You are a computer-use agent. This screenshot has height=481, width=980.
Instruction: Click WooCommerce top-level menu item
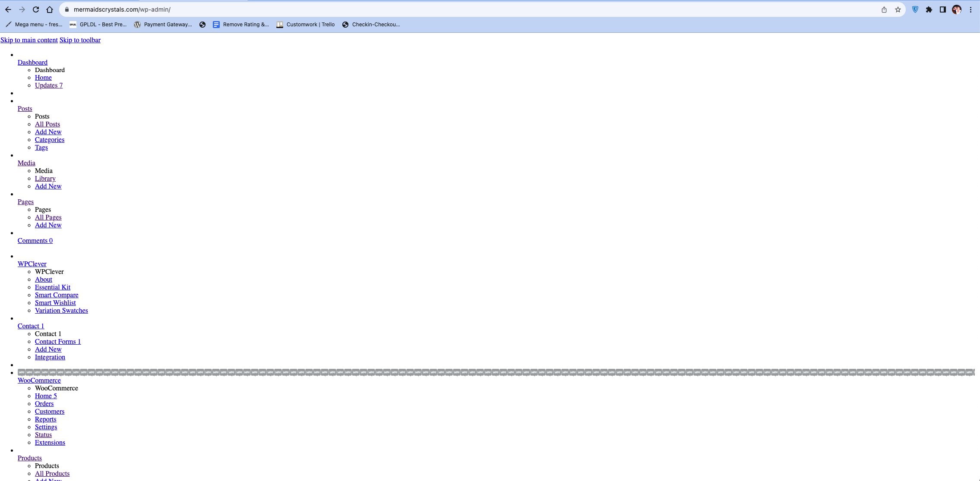39,380
